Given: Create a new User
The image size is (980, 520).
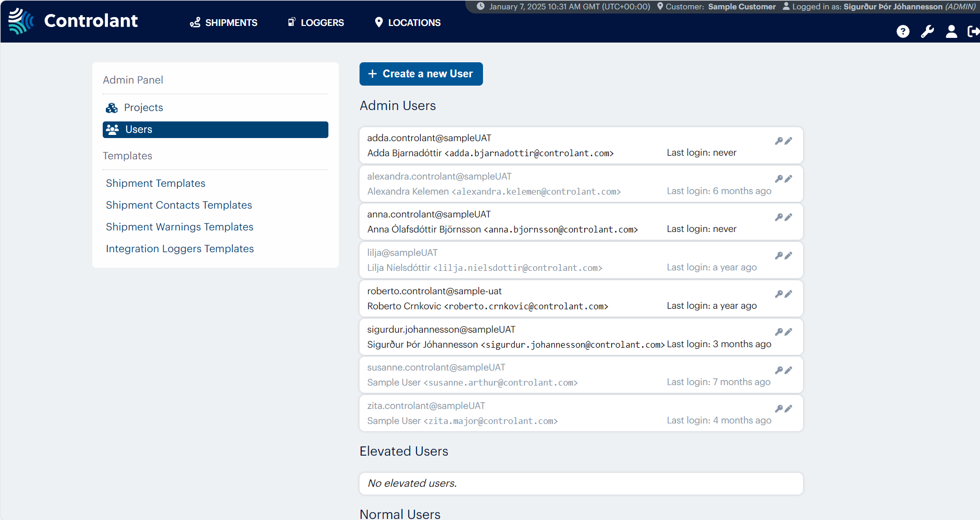Looking at the screenshot, I should click(x=421, y=74).
